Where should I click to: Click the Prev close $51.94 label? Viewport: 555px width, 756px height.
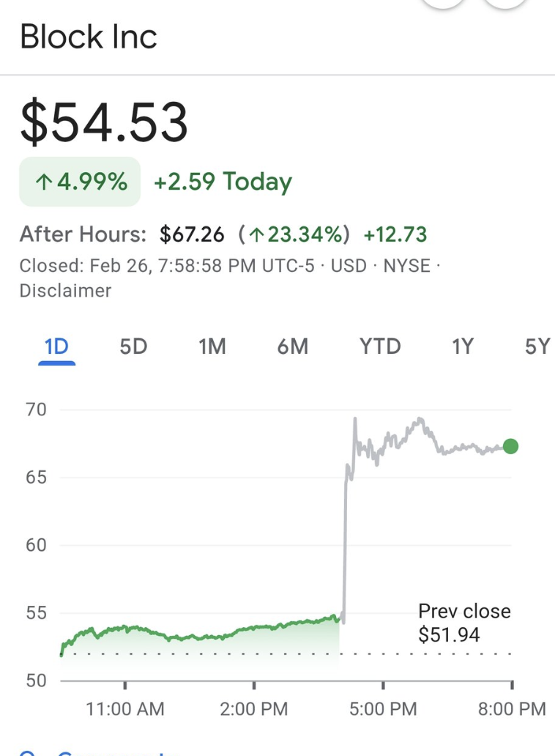[x=464, y=623]
